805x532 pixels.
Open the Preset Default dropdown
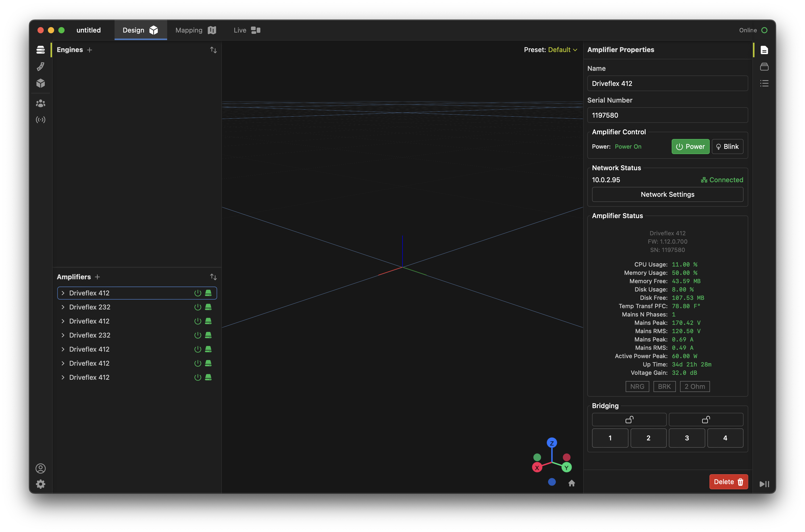tap(562, 49)
